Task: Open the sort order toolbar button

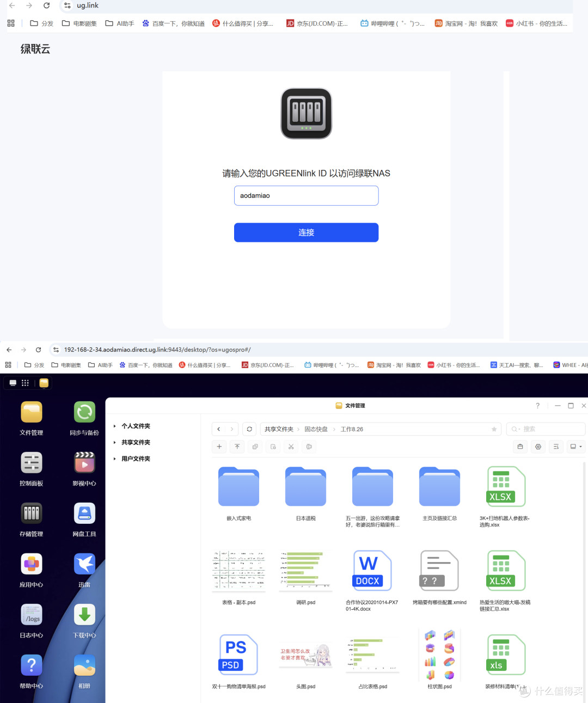Action: (556, 447)
